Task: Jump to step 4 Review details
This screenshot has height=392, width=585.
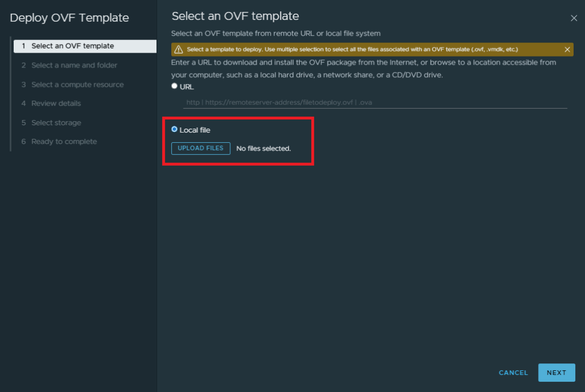Action: point(56,103)
